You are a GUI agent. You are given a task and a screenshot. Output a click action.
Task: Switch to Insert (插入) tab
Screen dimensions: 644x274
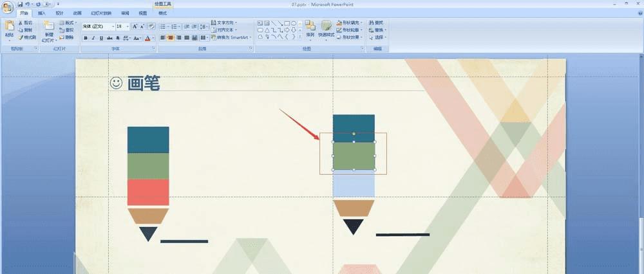pyautogui.click(x=41, y=13)
